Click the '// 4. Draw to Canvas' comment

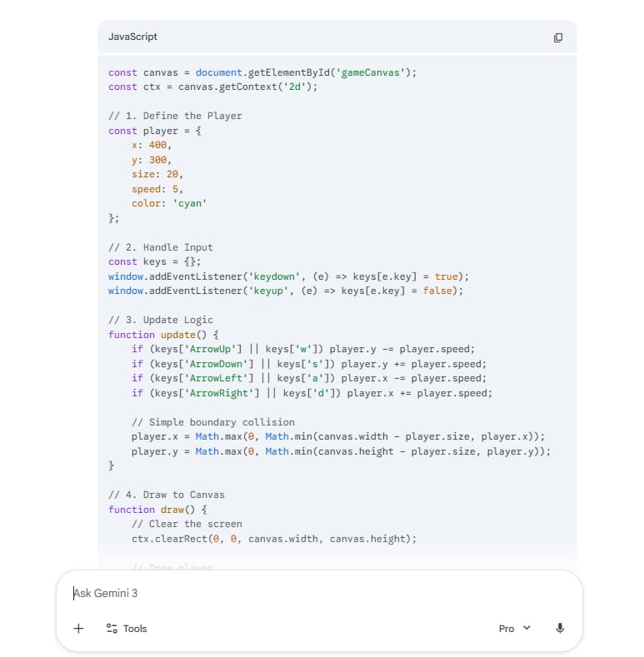pos(167,495)
